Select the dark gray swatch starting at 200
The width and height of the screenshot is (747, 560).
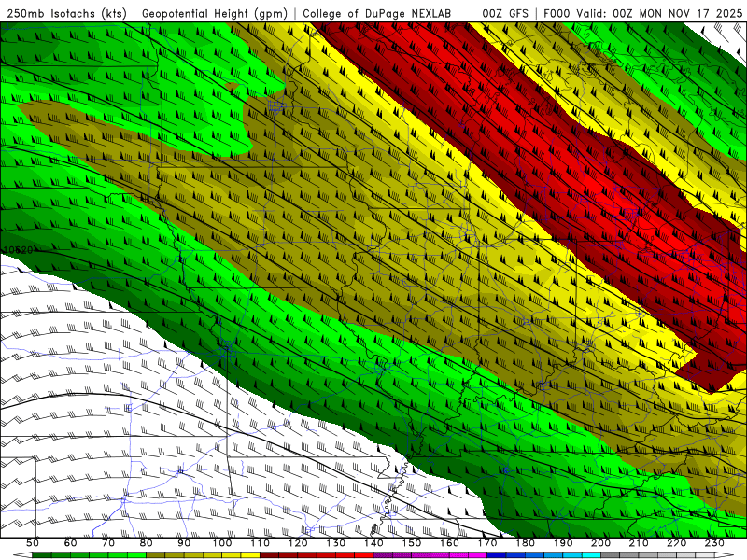[x=611, y=555]
